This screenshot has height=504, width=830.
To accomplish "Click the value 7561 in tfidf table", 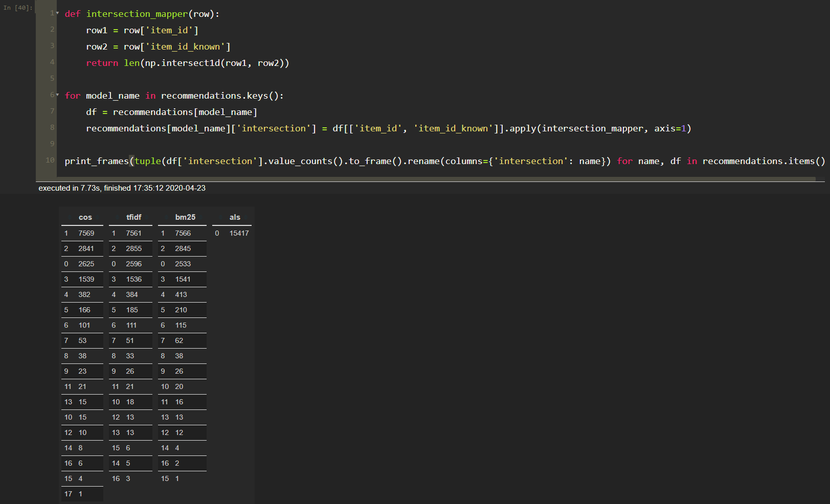I will click(x=134, y=233).
